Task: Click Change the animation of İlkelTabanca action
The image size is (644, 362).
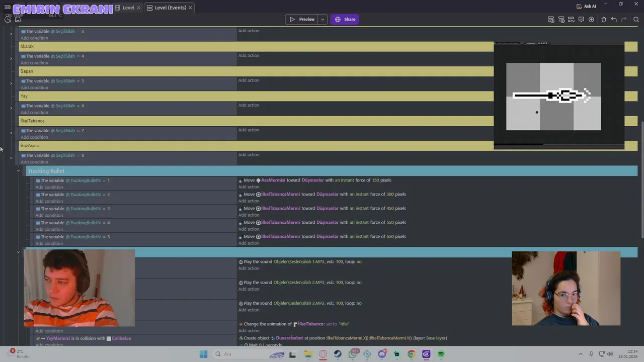Action: (294, 324)
